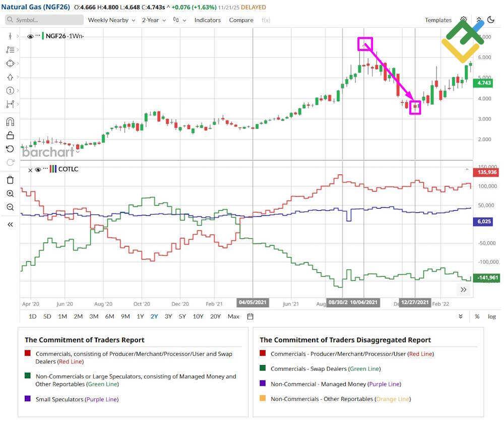504x421 pixels.
Task: Click the lock drawings icon
Action: pyautogui.click(x=10, y=135)
